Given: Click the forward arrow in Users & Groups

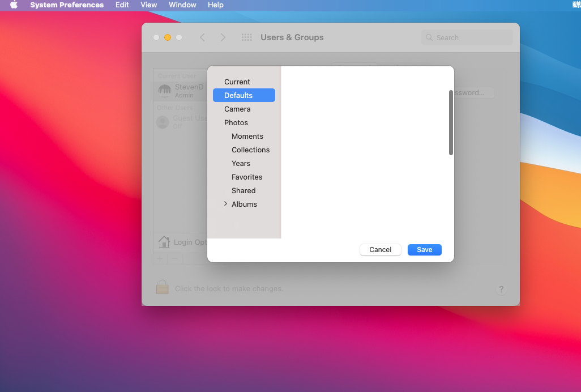Looking at the screenshot, I should pos(223,37).
